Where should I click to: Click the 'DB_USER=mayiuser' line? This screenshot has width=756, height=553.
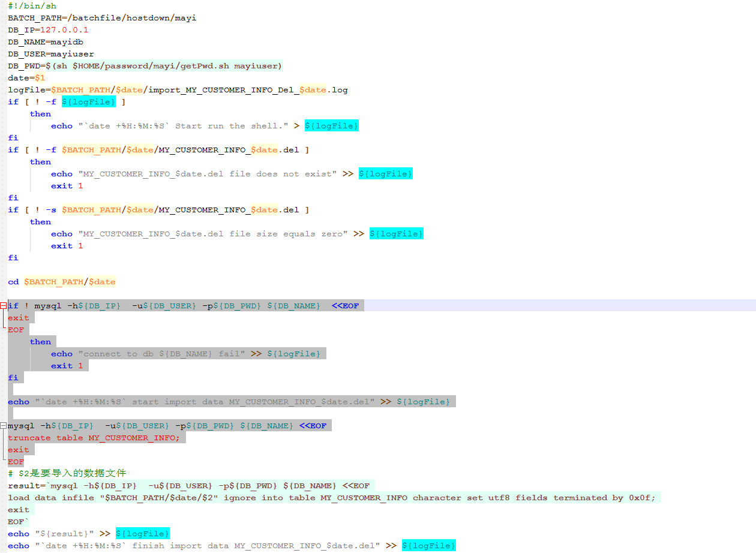pos(51,54)
